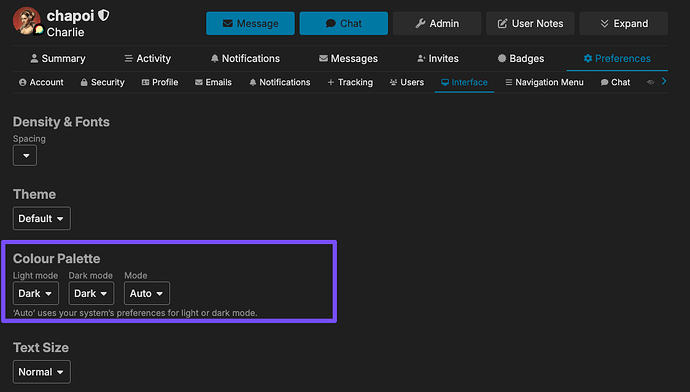Select the Interface preferences sub-tab
690x392 pixels.
(x=464, y=82)
